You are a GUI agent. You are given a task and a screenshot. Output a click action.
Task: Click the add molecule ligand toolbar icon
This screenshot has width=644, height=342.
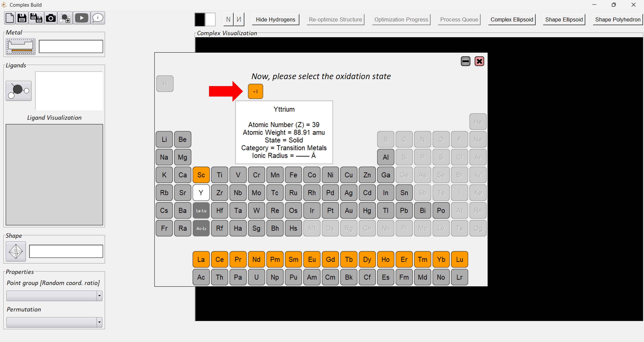coord(66,18)
